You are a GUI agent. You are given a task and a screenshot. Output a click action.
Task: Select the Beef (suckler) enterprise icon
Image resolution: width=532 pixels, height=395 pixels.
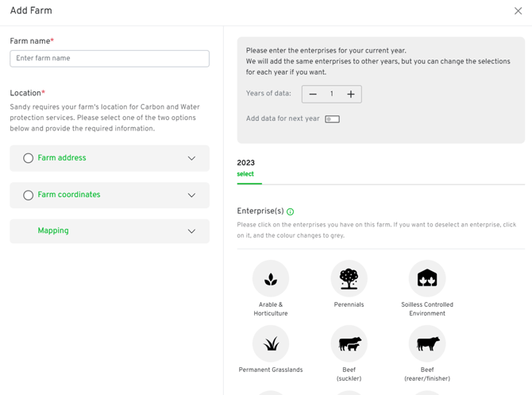(349, 344)
